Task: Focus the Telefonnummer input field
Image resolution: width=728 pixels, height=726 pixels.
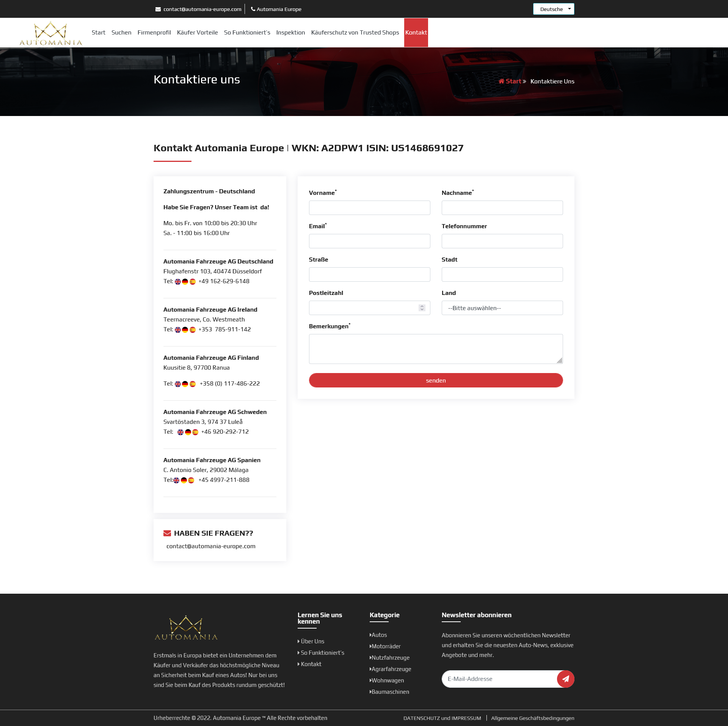Action: (502, 241)
